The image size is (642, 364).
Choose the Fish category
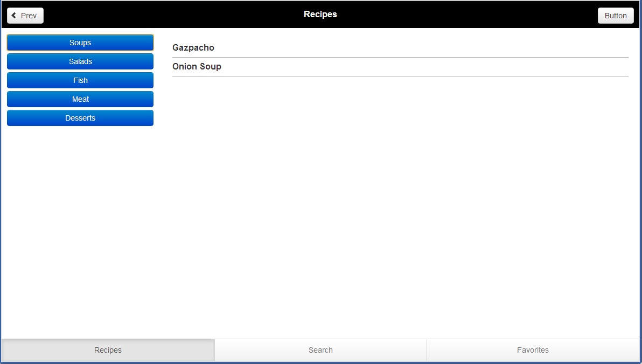point(80,80)
